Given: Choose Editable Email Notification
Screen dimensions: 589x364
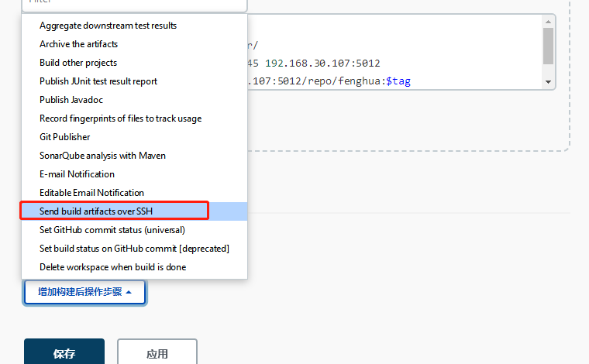Looking at the screenshot, I should pyautogui.click(x=134, y=193).
